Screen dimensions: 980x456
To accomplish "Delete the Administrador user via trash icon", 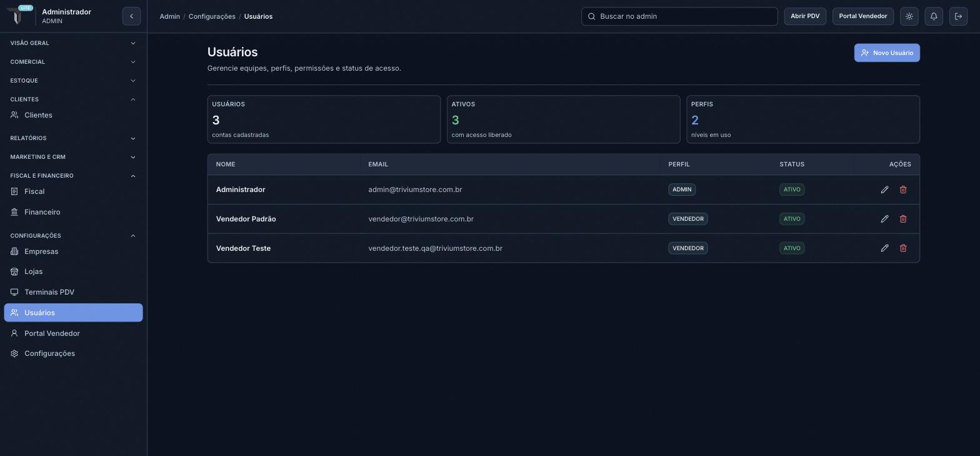I will tap(903, 190).
